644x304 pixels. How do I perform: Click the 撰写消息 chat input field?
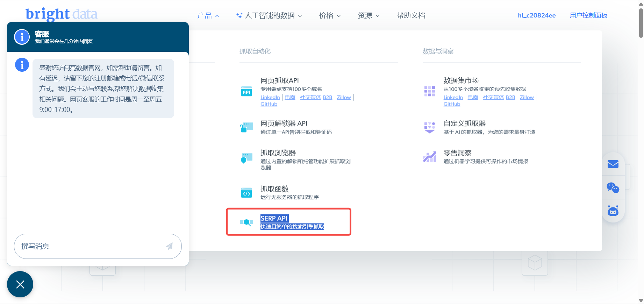[x=98, y=246]
